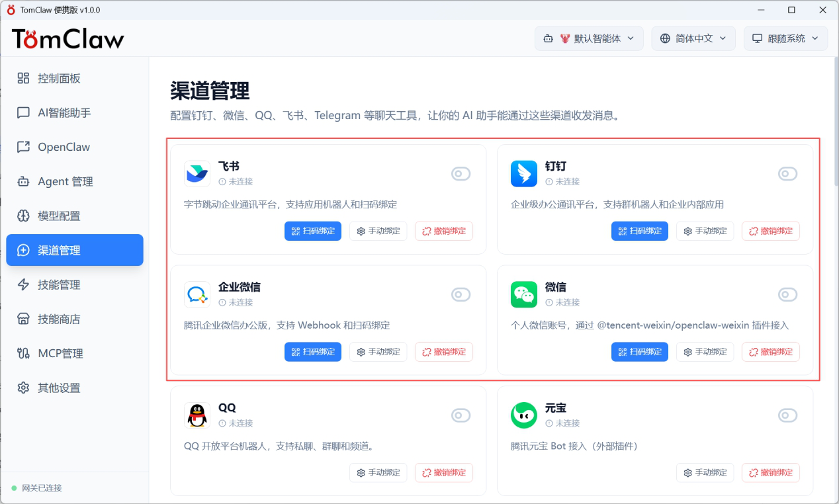Image resolution: width=839 pixels, height=504 pixels.
Task: Click 扫码绑定 on the 企业微信 card
Action: 313,352
